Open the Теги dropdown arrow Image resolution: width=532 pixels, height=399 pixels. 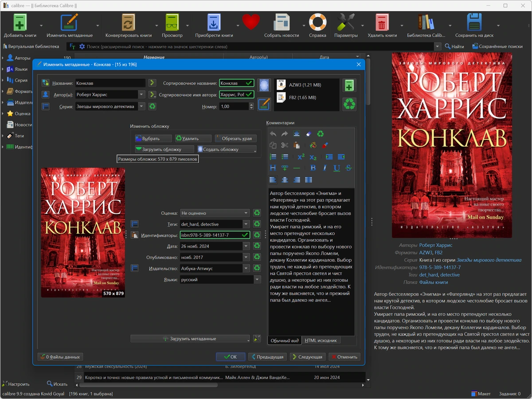pos(246,224)
